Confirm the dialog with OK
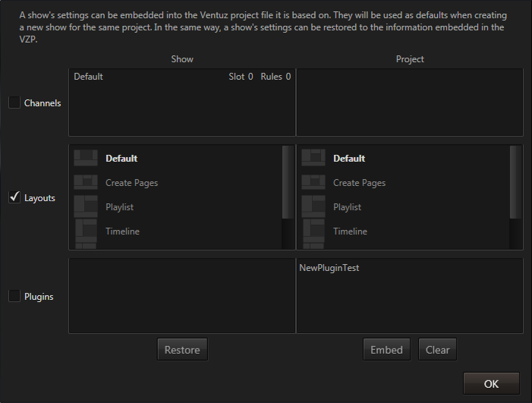Image resolution: width=532 pixels, height=403 pixels. pos(491,383)
